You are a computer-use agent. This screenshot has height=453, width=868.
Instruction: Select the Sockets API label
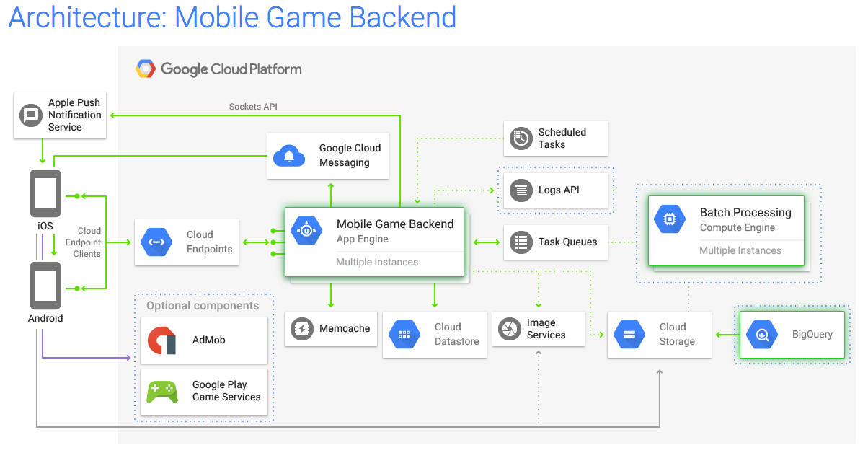pyautogui.click(x=253, y=106)
